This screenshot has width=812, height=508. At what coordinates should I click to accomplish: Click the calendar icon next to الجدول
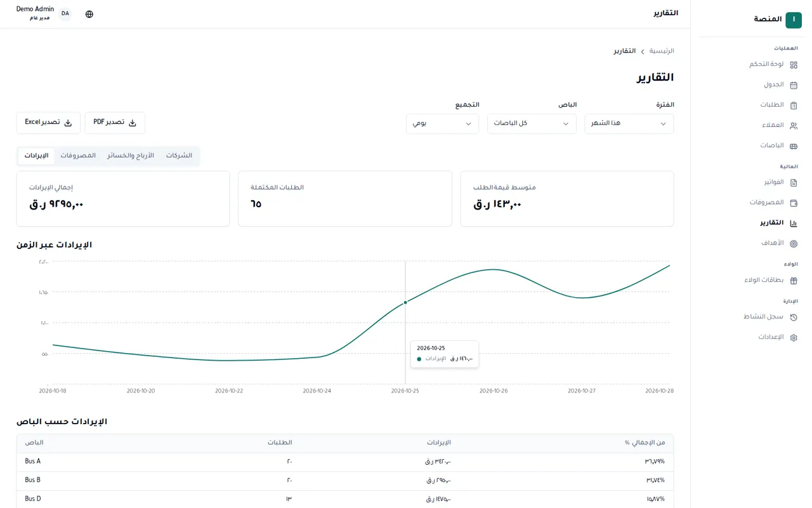[794, 85]
